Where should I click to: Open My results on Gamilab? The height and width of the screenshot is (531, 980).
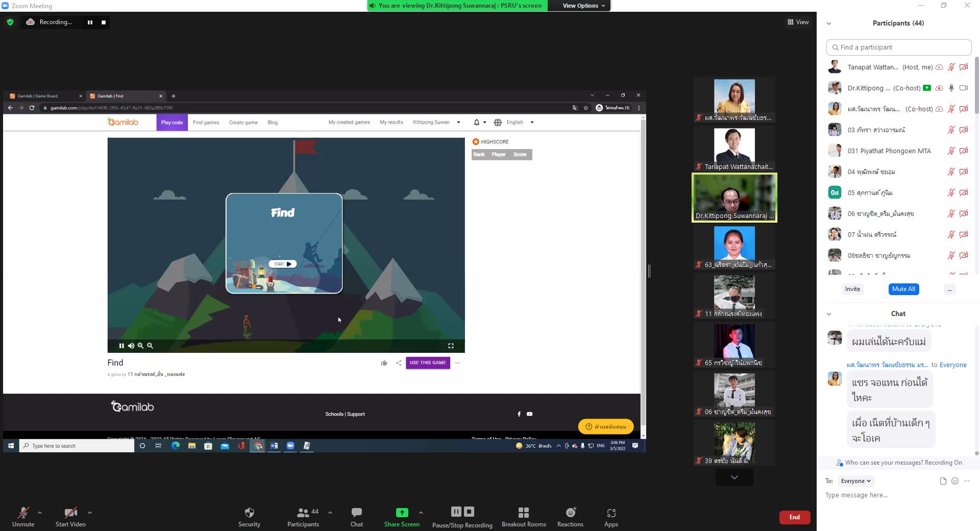click(x=391, y=123)
